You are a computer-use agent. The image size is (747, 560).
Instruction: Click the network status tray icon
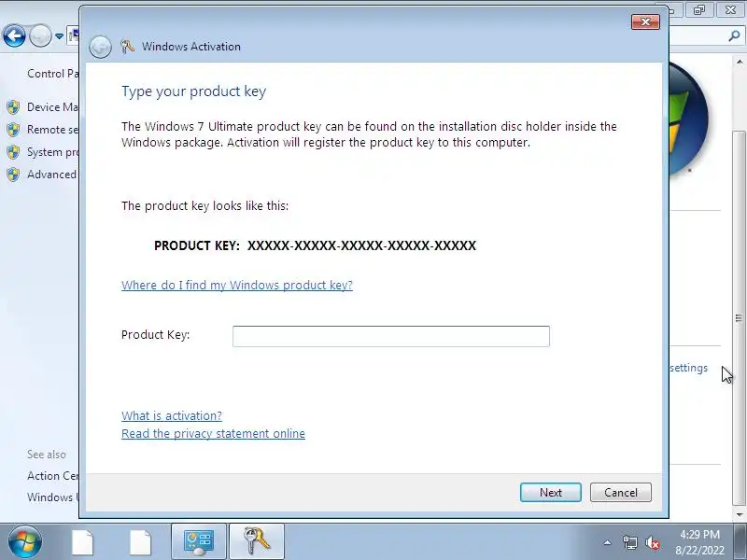tap(629, 542)
